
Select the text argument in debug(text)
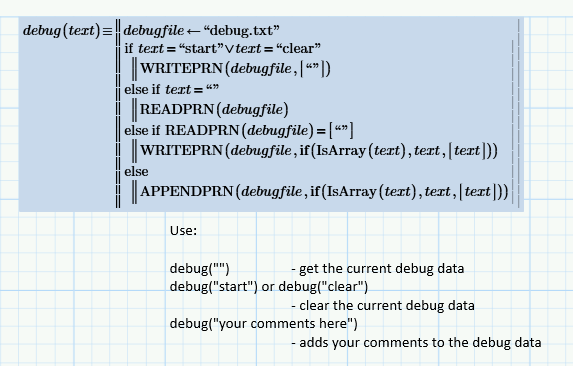click(x=81, y=30)
